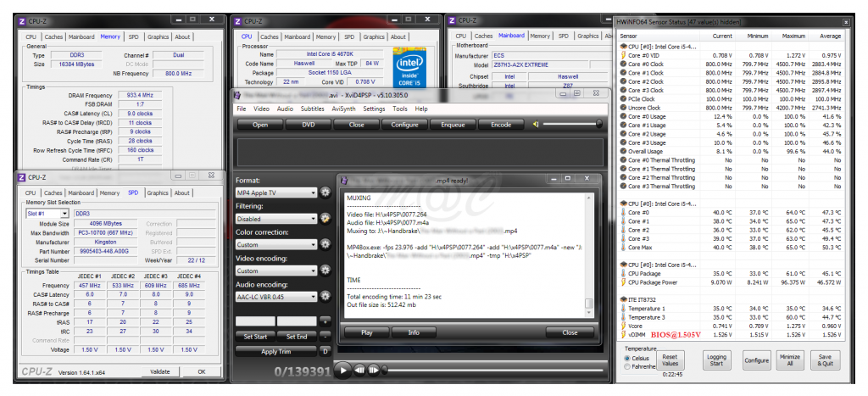The width and height of the screenshot is (868, 396).
Task: Open Format settings gear in XviD4PSP
Action: pyautogui.click(x=325, y=192)
